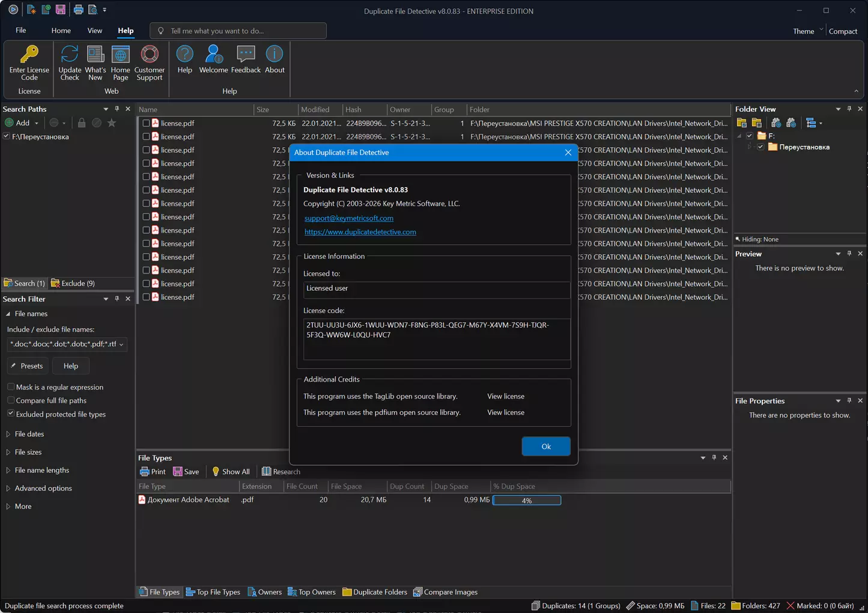The width and height of the screenshot is (868, 613).
Task: Open the Theme dropdown
Action: coord(807,31)
